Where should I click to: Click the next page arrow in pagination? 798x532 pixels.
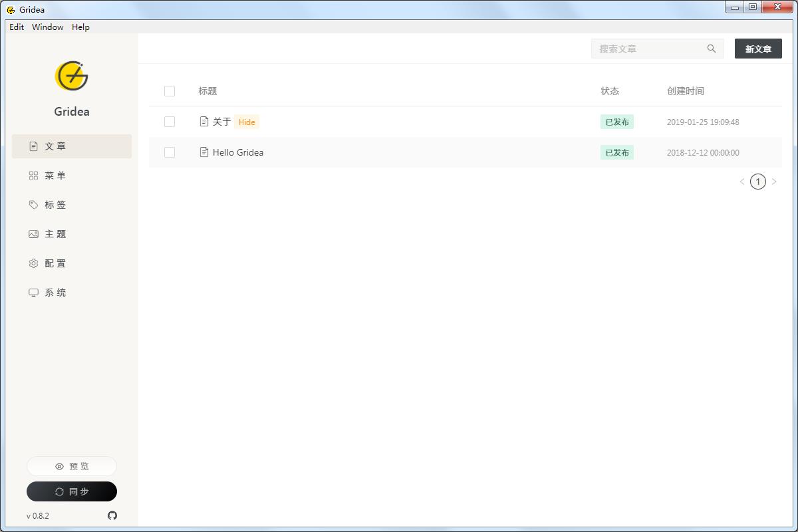[774, 182]
